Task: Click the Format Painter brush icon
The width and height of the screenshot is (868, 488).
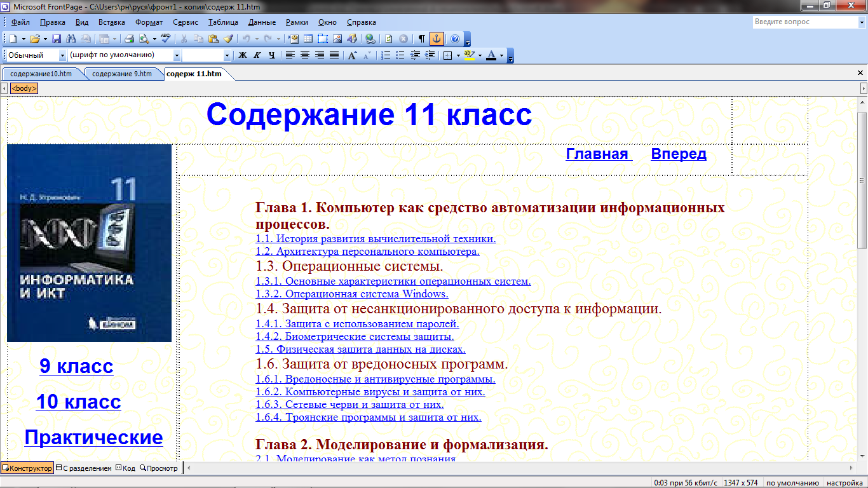Action: coord(229,39)
